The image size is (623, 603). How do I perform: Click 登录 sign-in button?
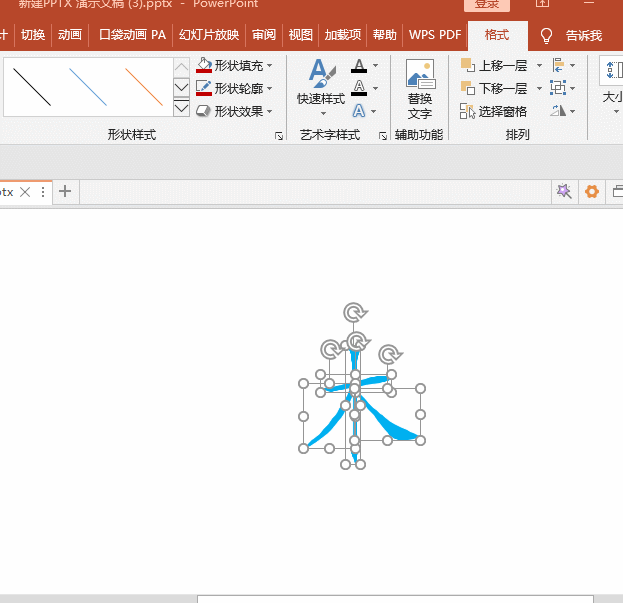[487, 4]
